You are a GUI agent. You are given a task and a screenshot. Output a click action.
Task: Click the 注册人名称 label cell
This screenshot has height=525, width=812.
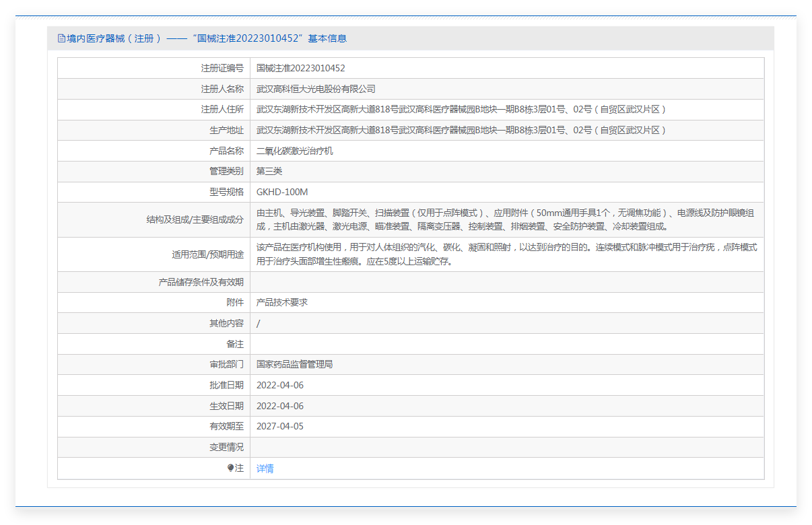coord(154,89)
